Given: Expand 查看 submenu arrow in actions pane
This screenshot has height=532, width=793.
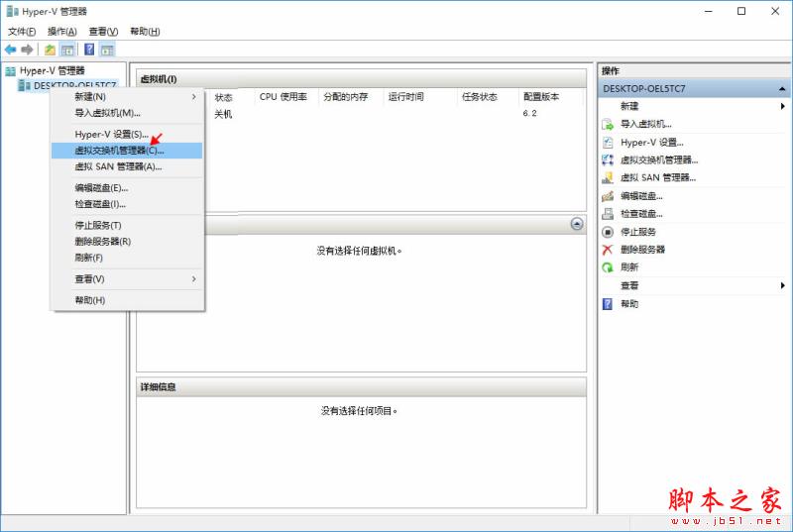Looking at the screenshot, I should click(x=782, y=285).
